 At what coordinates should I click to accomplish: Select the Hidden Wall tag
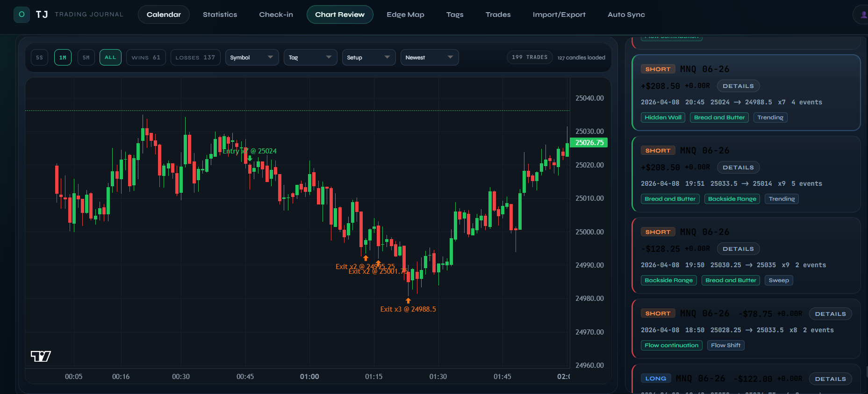tap(663, 117)
